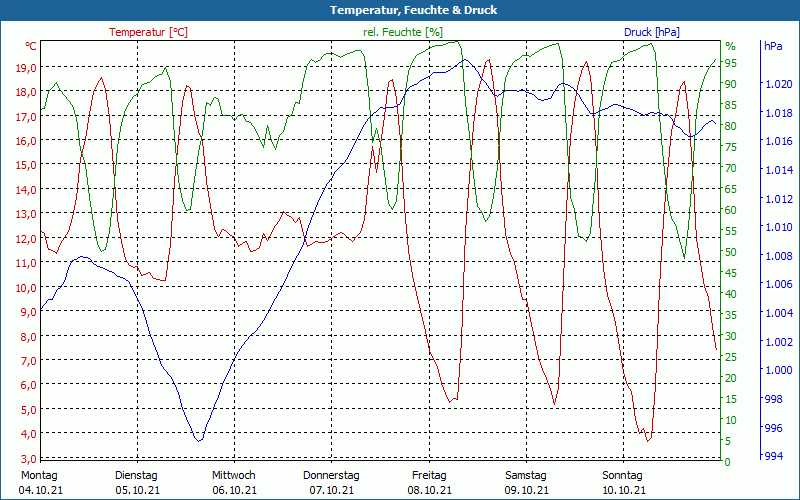Viewport: 800px width, 500px height.
Task: Click the 13,0 value on temperature axis
Action: coord(26,214)
